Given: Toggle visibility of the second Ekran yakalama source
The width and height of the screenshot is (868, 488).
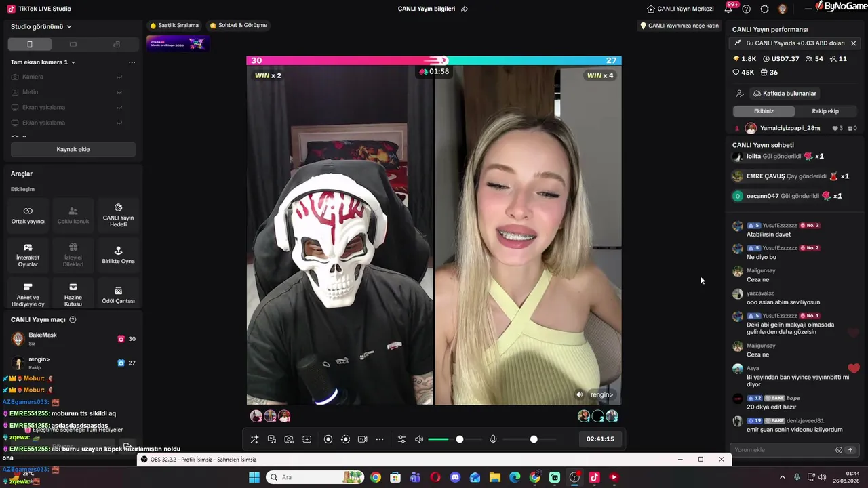Looking at the screenshot, I should click(119, 123).
